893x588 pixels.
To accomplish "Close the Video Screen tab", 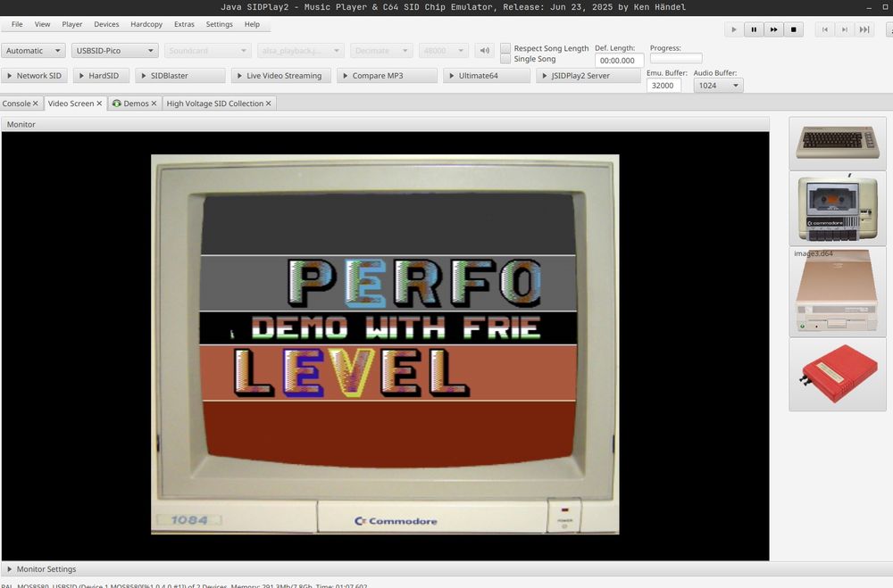I will [99, 104].
